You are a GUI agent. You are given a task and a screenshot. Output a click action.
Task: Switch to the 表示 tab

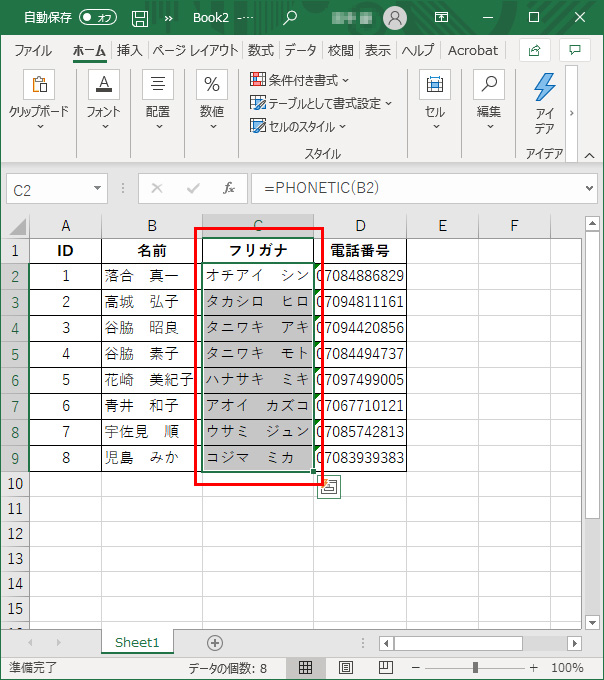point(377,51)
